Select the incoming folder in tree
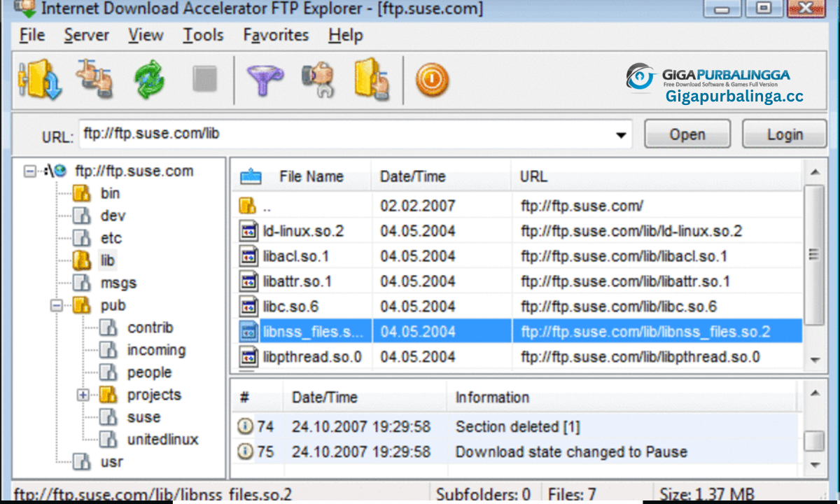840x504 pixels. 156,350
